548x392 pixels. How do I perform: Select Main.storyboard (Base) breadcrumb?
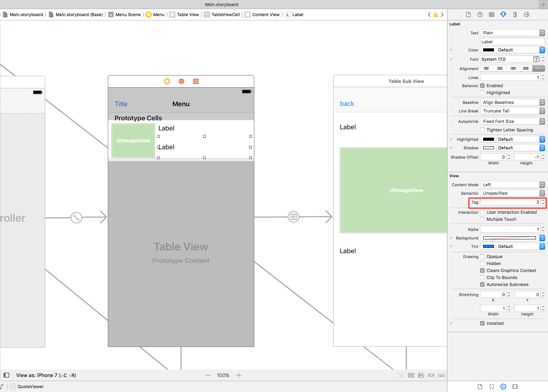tap(76, 15)
